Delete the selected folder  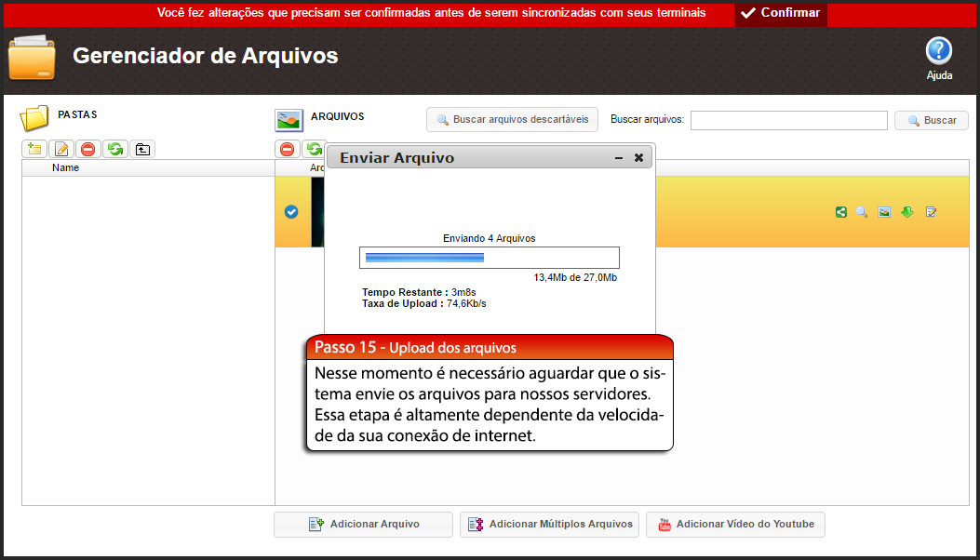click(87, 149)
